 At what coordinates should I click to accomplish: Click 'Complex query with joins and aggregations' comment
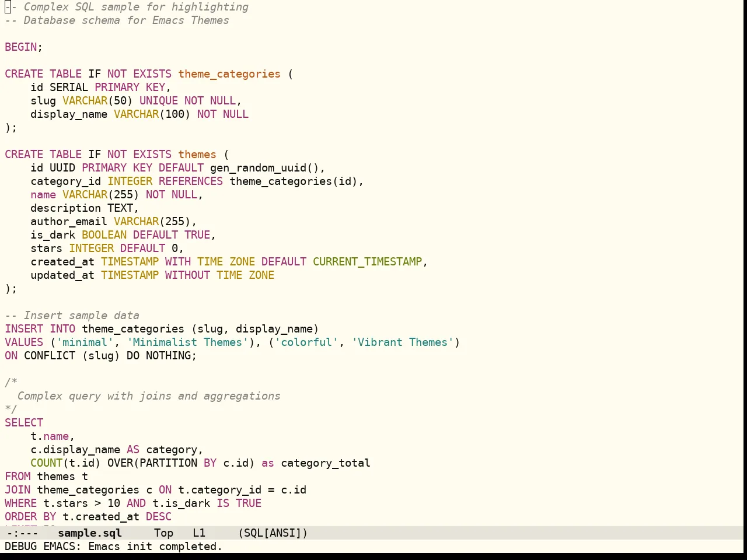coord(149,396)
